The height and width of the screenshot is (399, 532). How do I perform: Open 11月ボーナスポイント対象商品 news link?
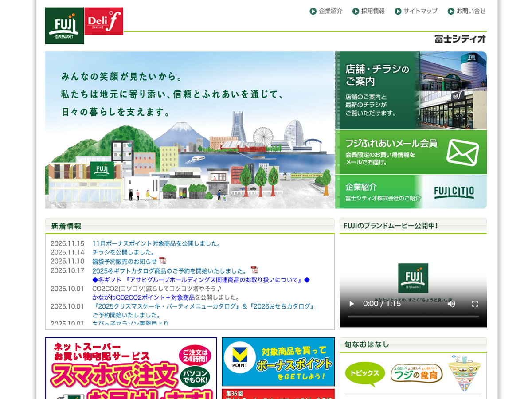click(x=156, y=243)
